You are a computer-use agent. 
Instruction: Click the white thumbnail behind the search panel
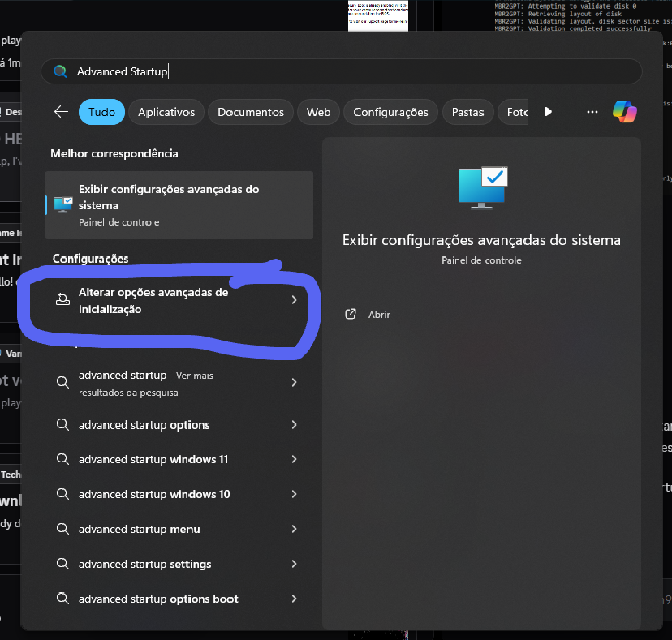tap(378, 15)
